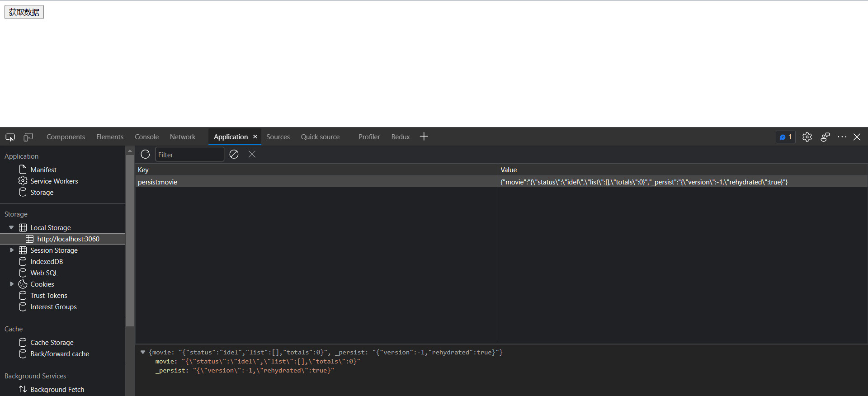Expand the Cookies tree node
The height and width of the screenshot is (396, 868).
tap(11, 284)
